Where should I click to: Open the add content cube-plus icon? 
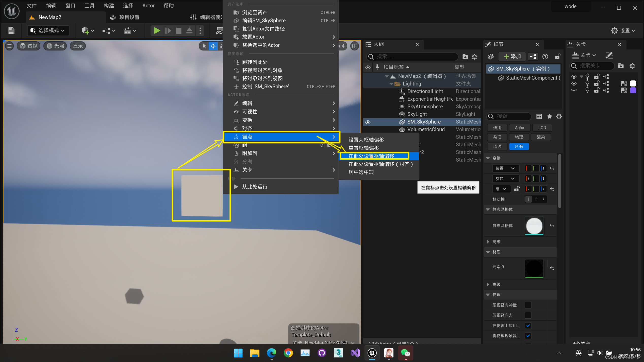pyautogui.click(x=86, y=31)
